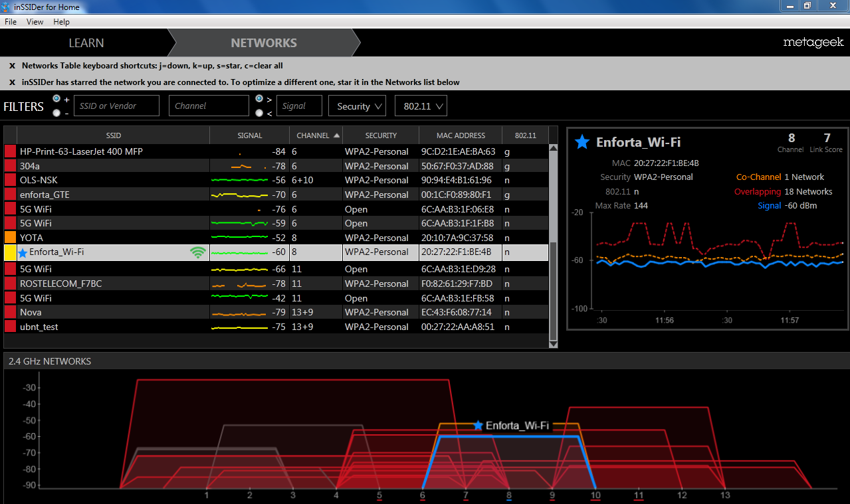850x504 pixels.
Task: Dismiss the keyboard shortcuts notification with its X
Action: coord(12,66)
